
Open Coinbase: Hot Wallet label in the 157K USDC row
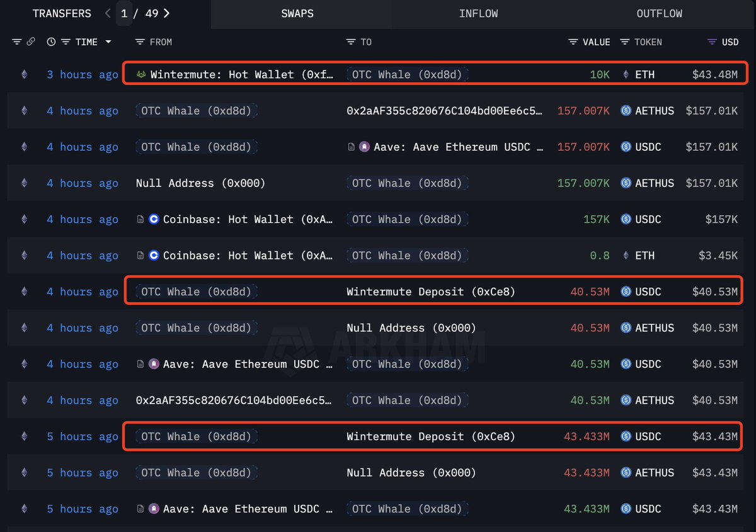(248, 219)
